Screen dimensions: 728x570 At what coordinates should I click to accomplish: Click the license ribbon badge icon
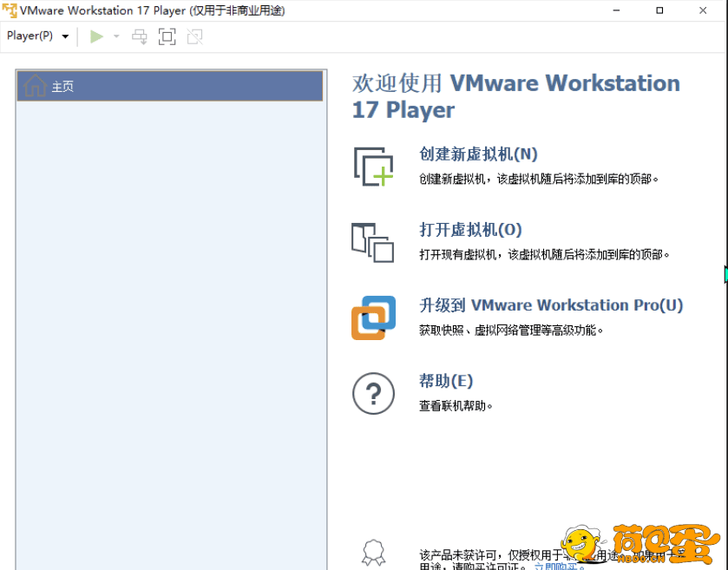click(374, 553)
